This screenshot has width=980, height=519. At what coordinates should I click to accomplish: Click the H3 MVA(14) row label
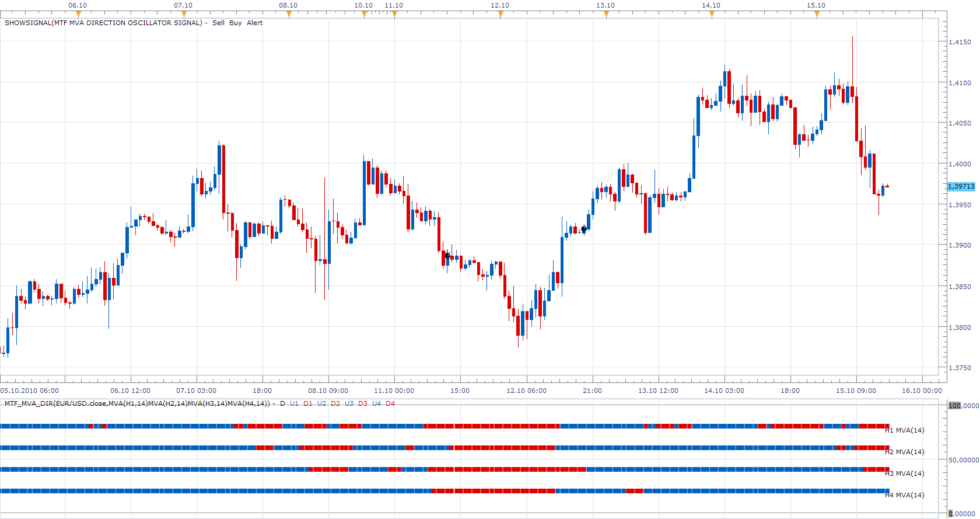[x=905, y=473]
